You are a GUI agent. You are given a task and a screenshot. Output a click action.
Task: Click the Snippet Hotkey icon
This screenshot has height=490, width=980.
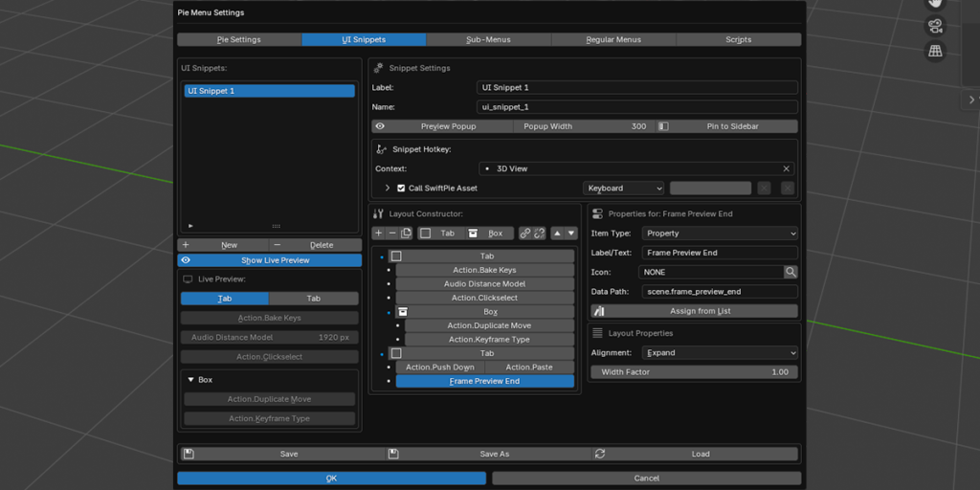coord(381,149)
